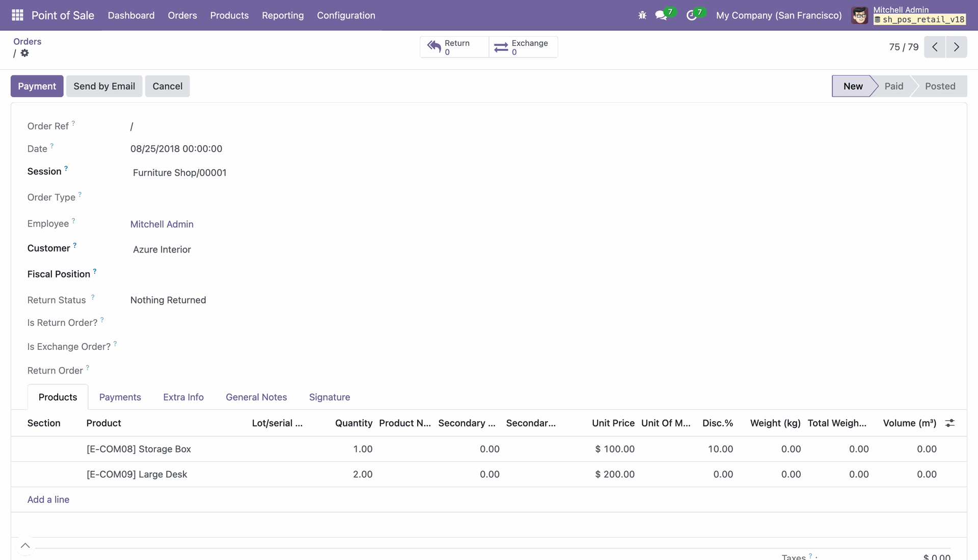The image size is (978, 560).
Task: Click the Exchange arrows stat button
Action: [523, 47]
